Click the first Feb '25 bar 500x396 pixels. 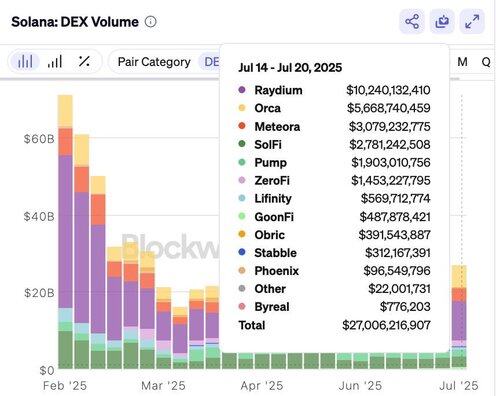pos(65,232)
